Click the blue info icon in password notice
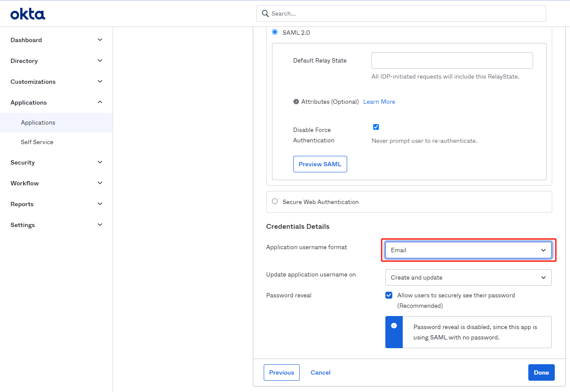Viewport: 570px width, 392px height. [394, 326]
